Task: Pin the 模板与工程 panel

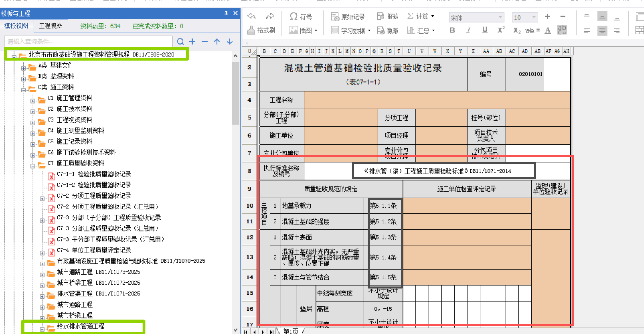Action: click(x=226, y=13)
